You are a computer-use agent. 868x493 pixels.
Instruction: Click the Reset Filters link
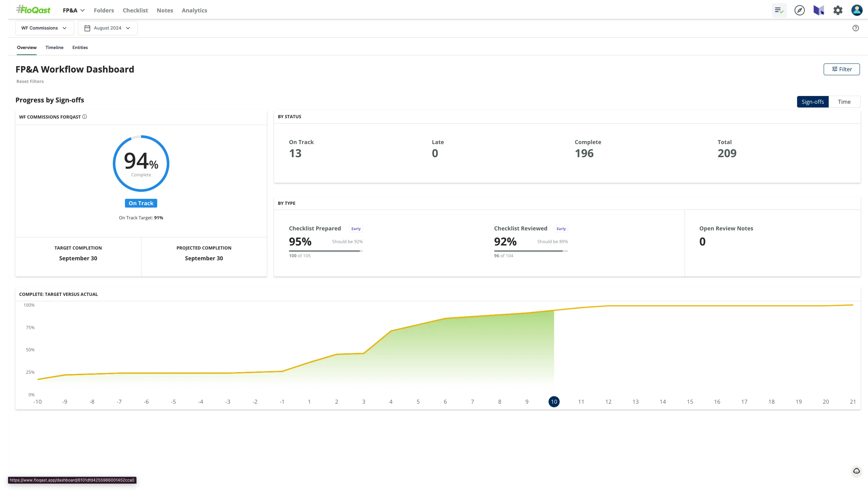coord(30,82)
